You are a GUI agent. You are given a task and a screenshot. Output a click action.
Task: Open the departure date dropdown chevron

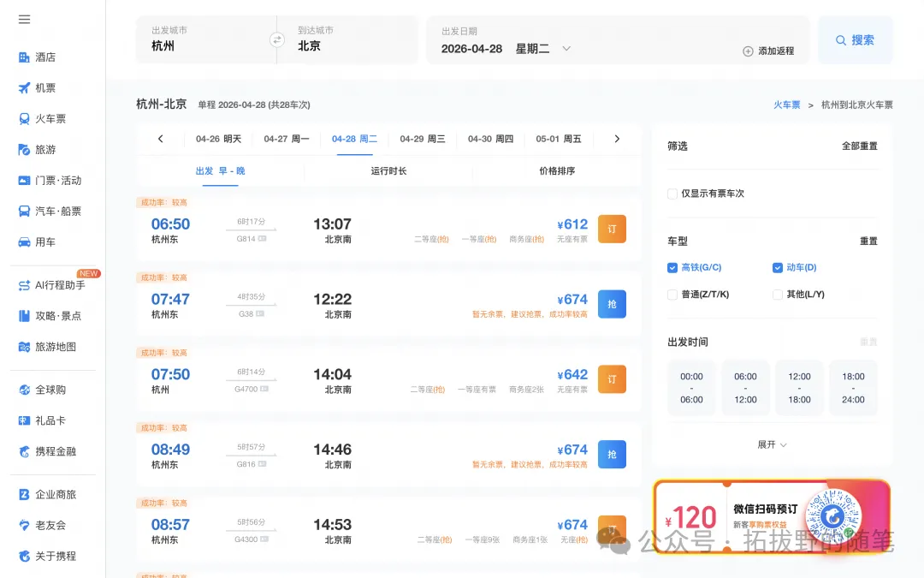click(x=566, y=48)
